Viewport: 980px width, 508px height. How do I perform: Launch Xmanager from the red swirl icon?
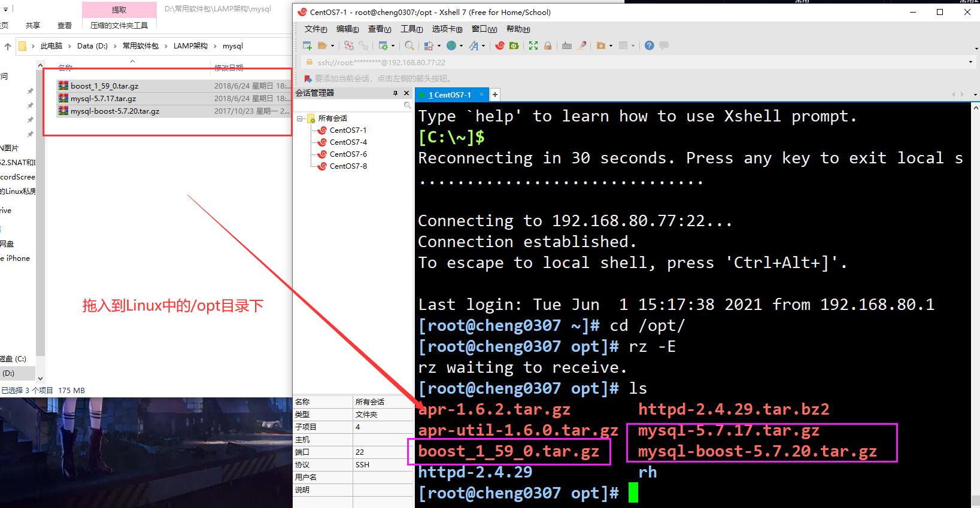pos(500,45)
